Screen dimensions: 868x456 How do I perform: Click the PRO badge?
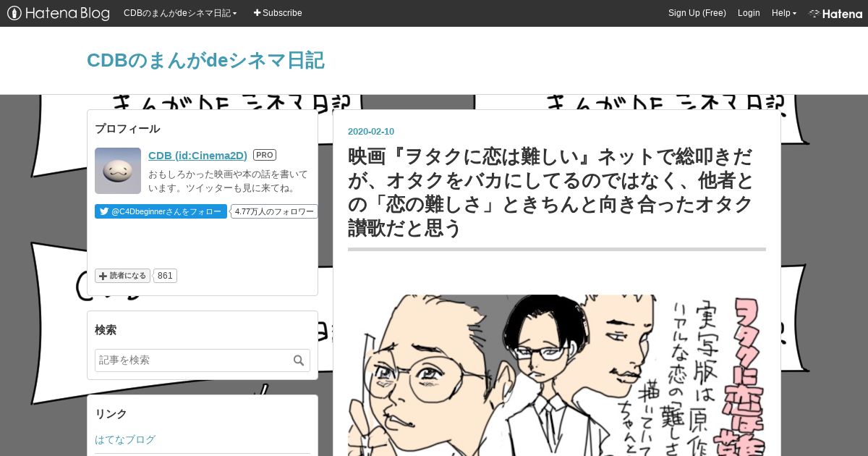265,155
